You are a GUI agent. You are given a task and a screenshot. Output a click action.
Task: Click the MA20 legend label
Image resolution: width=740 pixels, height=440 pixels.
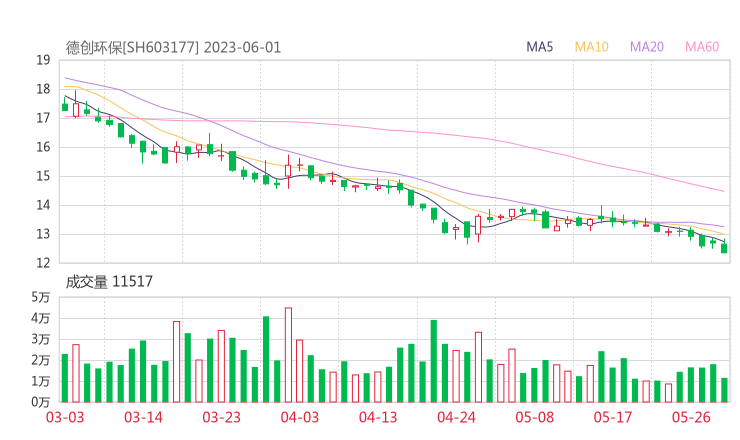647,47
